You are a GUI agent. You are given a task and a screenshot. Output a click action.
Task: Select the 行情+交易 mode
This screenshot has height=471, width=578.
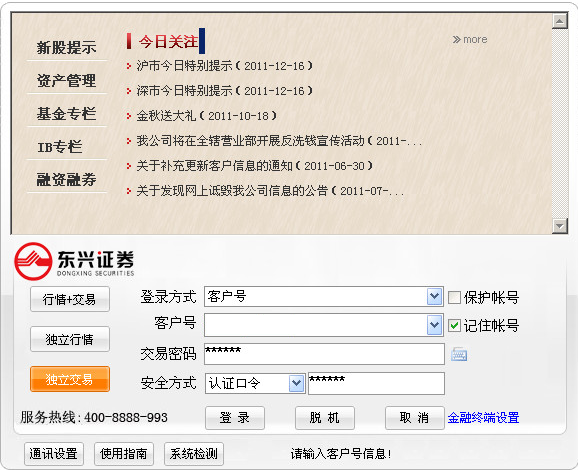point(70,299)
